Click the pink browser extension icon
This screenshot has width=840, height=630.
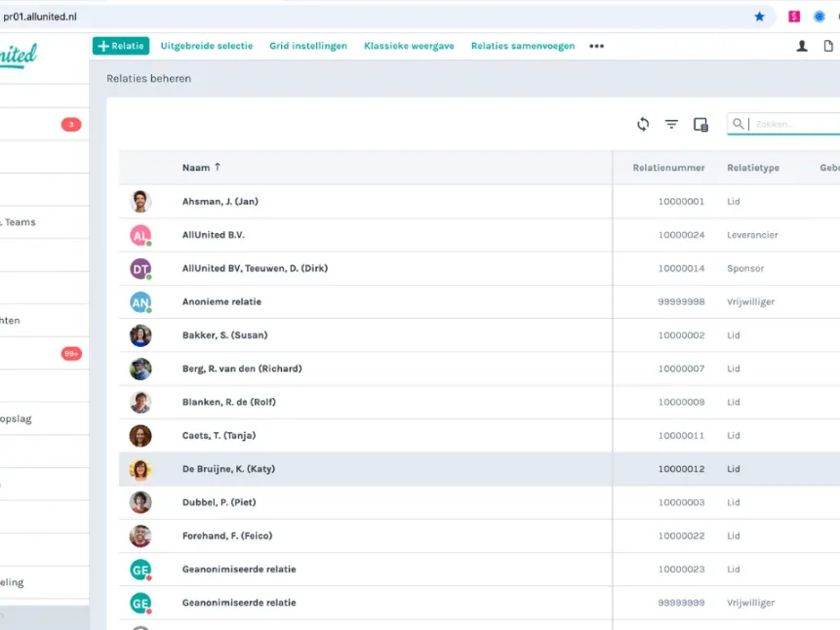(x=795, y=17)
